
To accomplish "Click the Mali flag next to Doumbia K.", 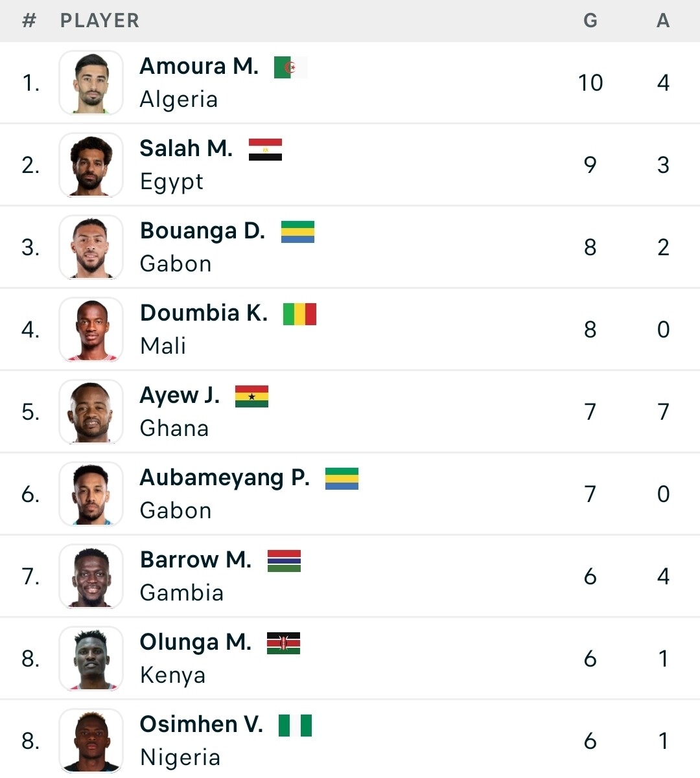I will (x=299, y=314).
